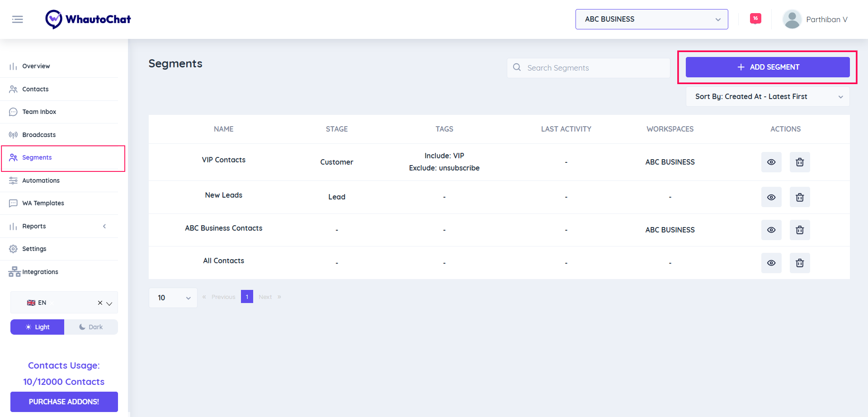Screen dimensions: 868x417
Task: Expand the page size dropdown showing 10
Action: point(173,297)
